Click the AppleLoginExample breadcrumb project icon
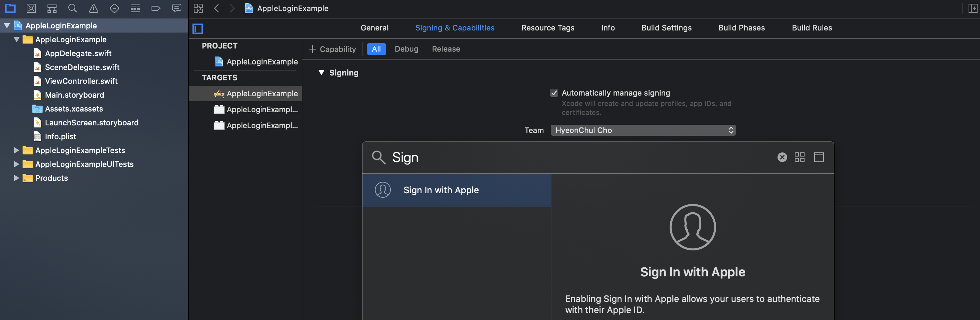The image size is (980, 320). pyautogui.click(x=249, y=8)
